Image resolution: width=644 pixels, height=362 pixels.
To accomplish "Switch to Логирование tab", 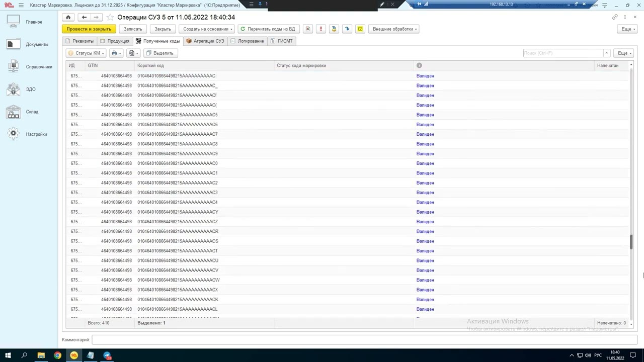I will coord(247,41).
